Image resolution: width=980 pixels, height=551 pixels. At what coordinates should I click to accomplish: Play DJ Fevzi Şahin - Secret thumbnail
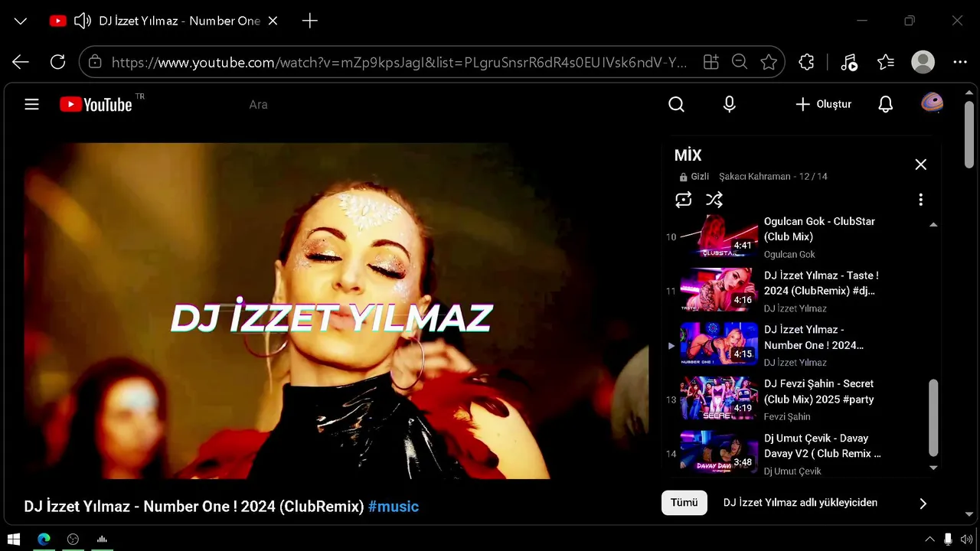tap(719, 398)
